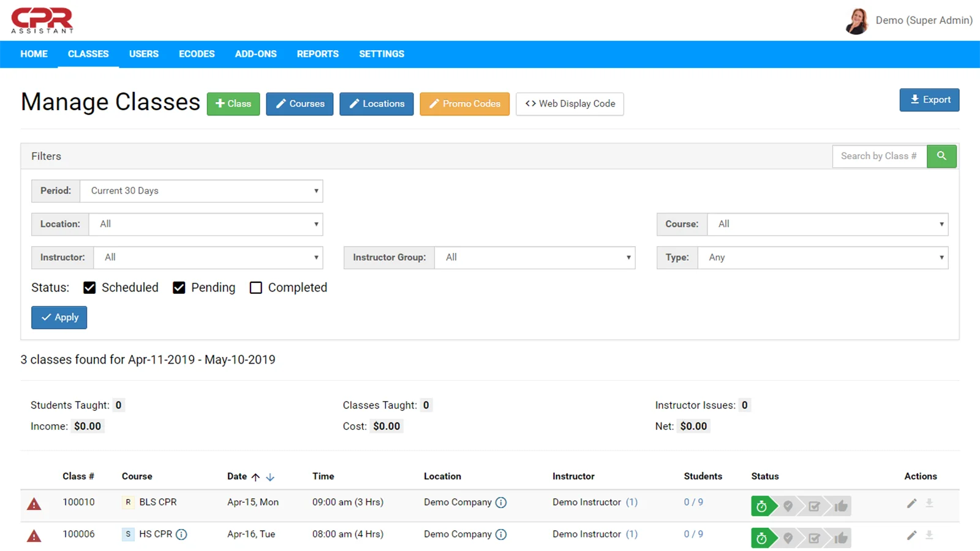Uncheck the Scheduled status checkbox
This screenshot has height=551, width=980.
89,288
